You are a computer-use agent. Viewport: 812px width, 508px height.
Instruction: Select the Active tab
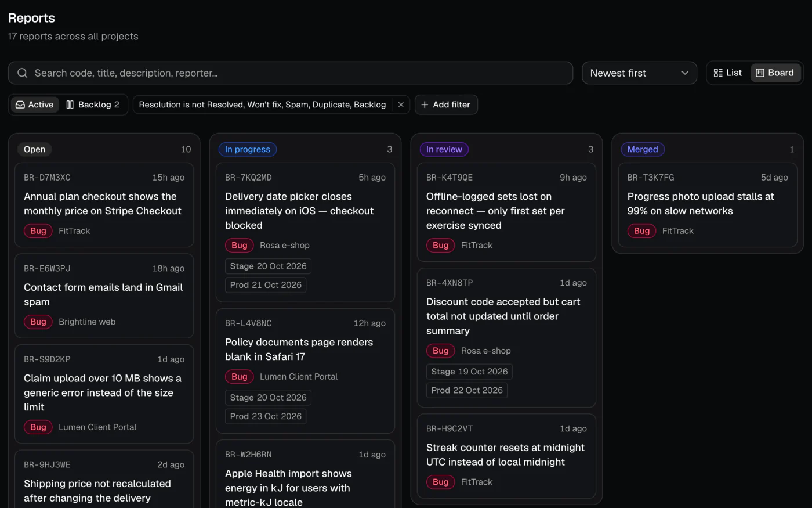click(35, 105)
